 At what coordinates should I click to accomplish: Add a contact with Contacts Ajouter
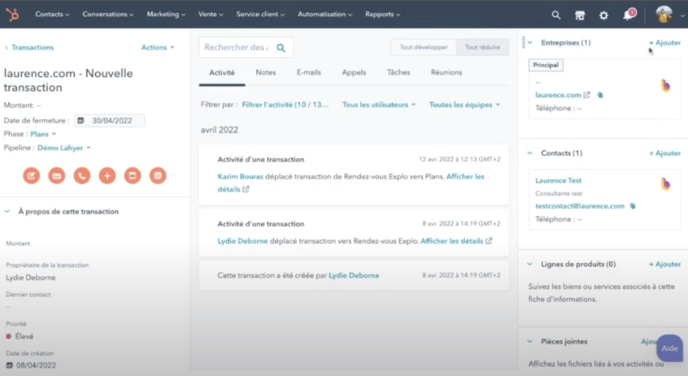[665, 153]
